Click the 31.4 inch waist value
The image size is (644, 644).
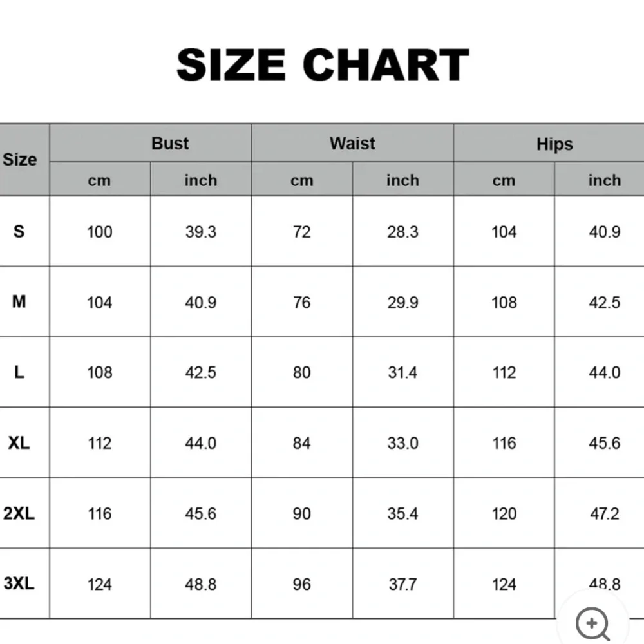coord(402,373)
